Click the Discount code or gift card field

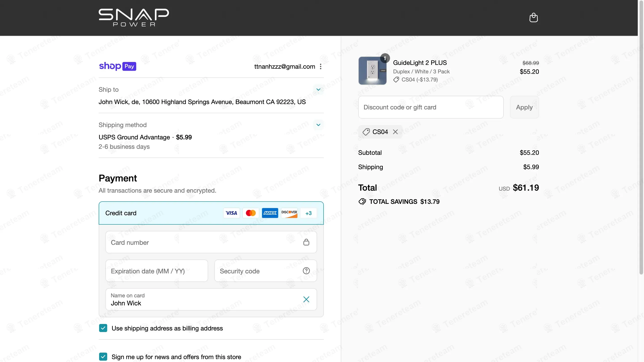431,107
